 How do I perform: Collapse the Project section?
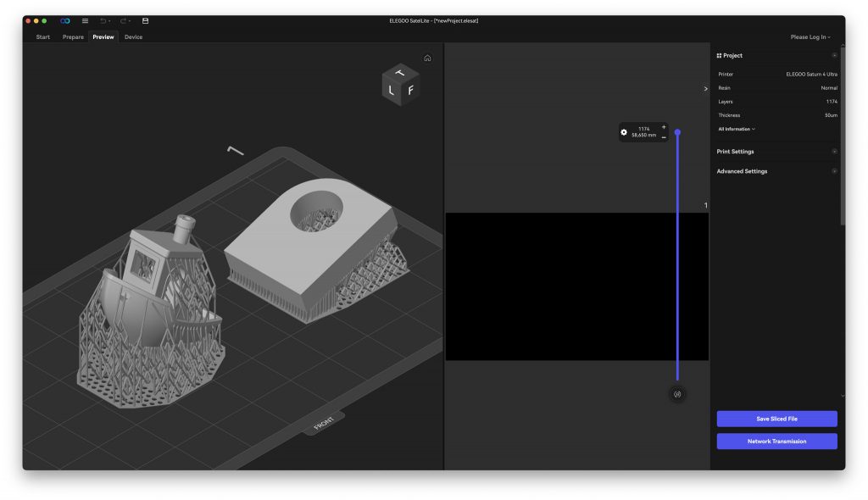[x=834, y=56]
